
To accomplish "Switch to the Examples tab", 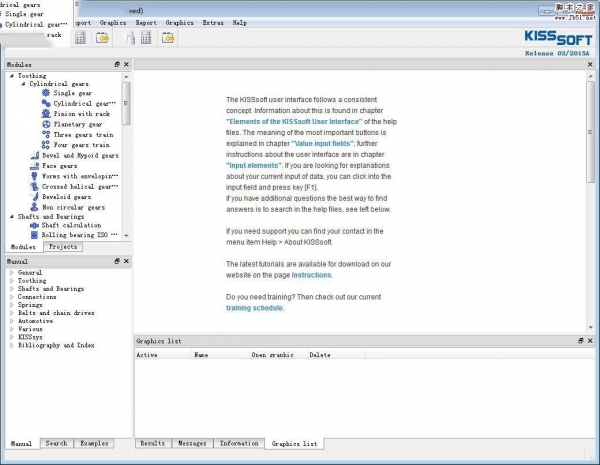I will (94, 443).
